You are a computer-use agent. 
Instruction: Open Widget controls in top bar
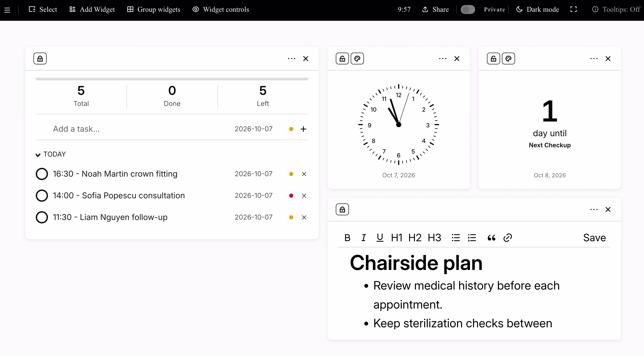pos(221,9)
